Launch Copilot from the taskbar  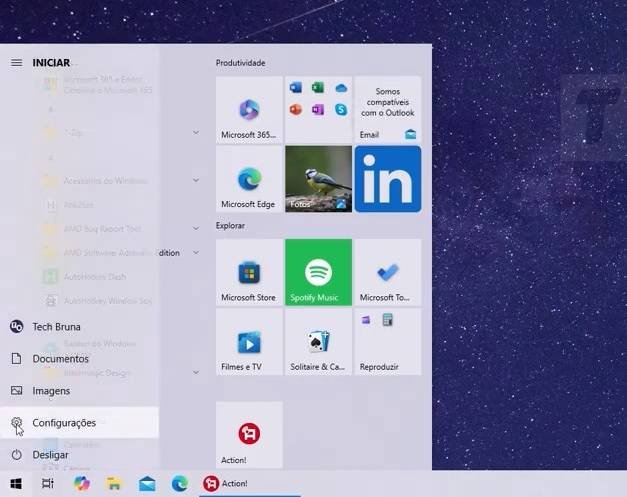click(82, 484)
